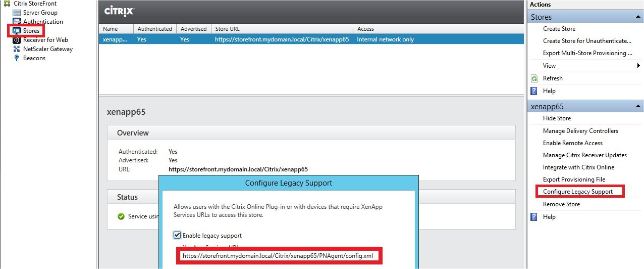Click the Stores monitor icon in tree
Viewport: 644px width, 269px height.
[17, 31]
